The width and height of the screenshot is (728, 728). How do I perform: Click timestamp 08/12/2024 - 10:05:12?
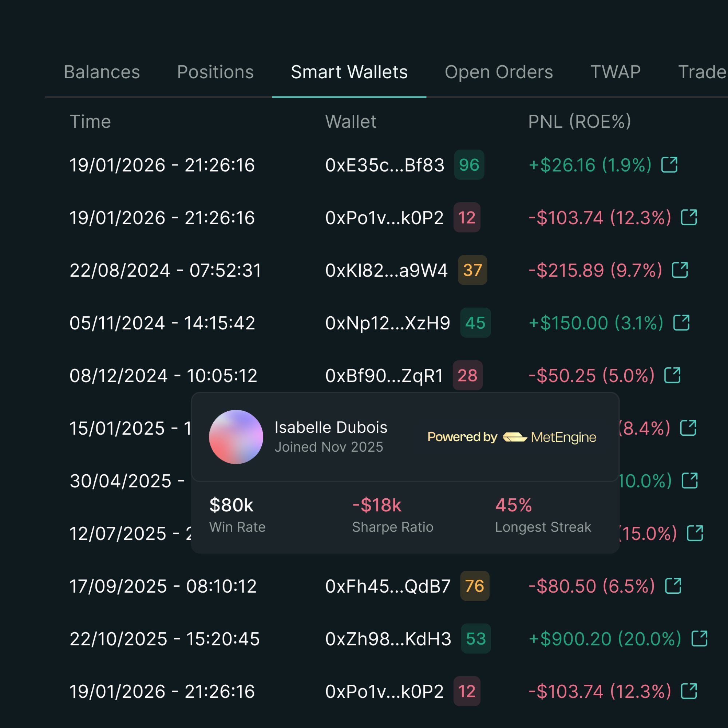pyautogui.click(x=163, y=376)
